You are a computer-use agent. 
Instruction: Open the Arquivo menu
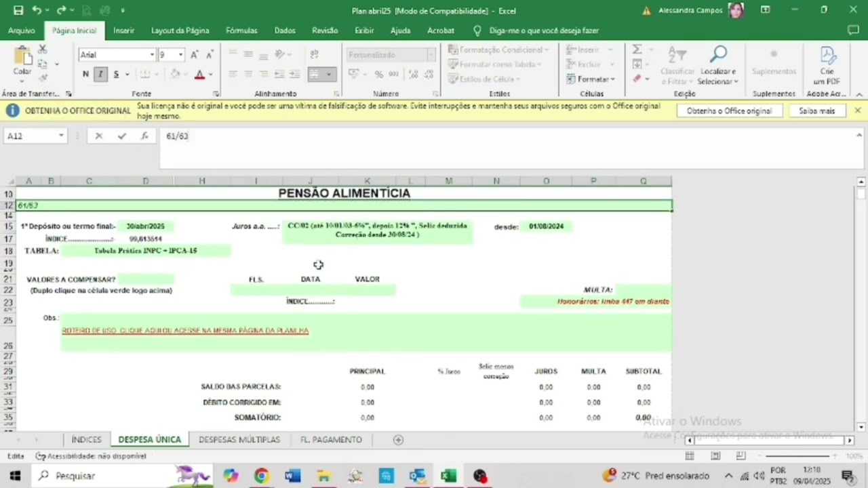pyautogui.click(x=22, y=30)
